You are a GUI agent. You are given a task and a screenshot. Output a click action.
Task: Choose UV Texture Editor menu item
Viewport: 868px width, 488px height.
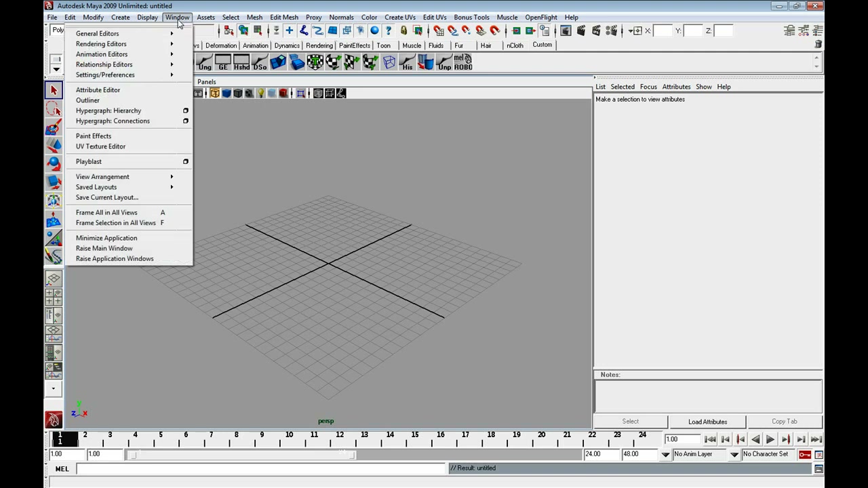pos(100,146)
